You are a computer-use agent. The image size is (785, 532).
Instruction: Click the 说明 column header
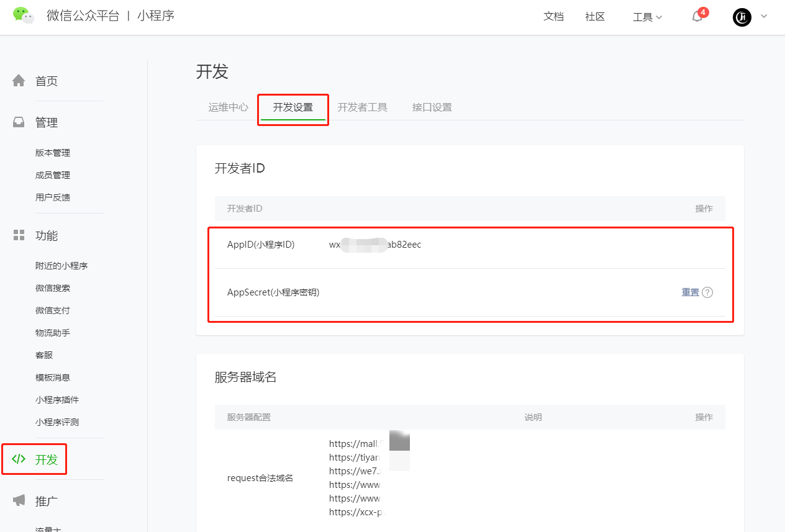533,417
